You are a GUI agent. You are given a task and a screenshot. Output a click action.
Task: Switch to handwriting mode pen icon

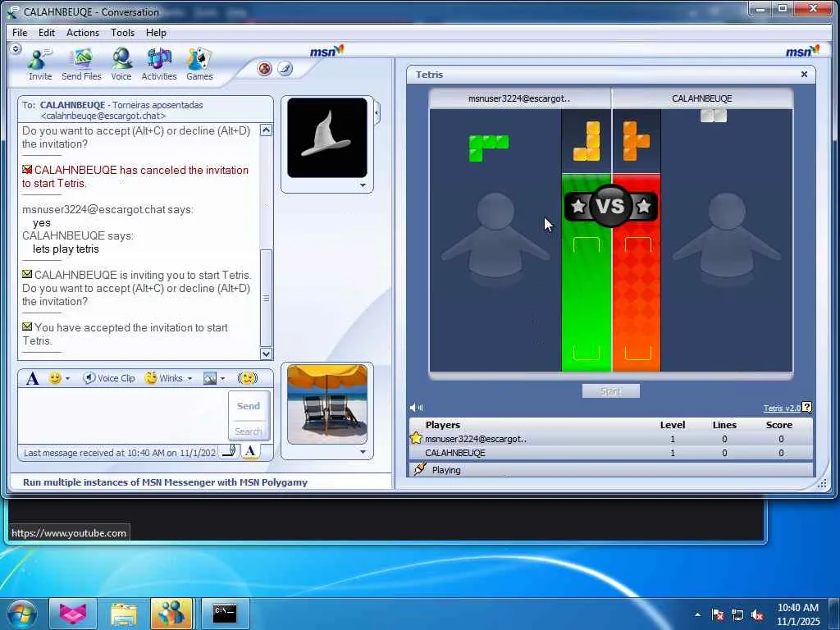(x=230, y=451)
